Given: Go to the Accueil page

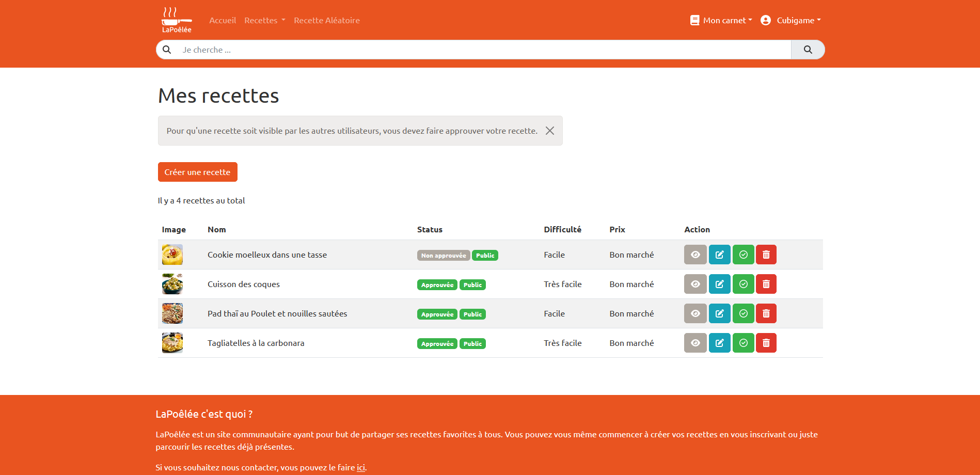Looking at the screenshot, I should coord(223,20).
